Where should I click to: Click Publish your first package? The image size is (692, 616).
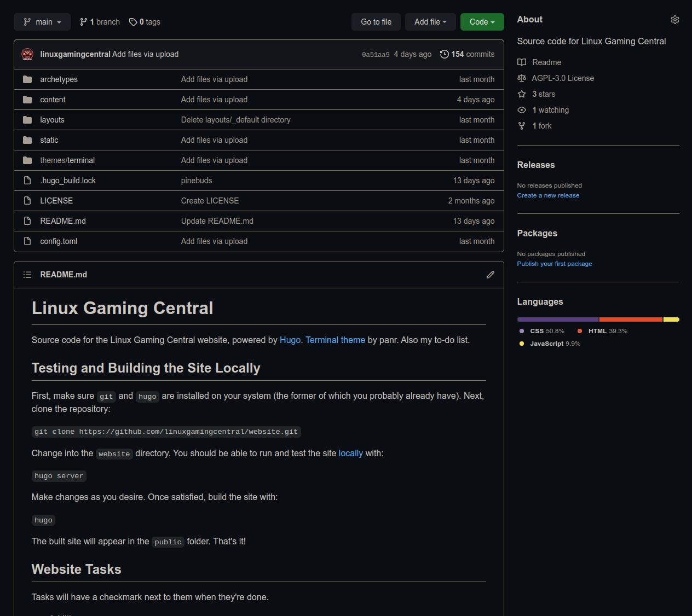click(x=555, y=264)
